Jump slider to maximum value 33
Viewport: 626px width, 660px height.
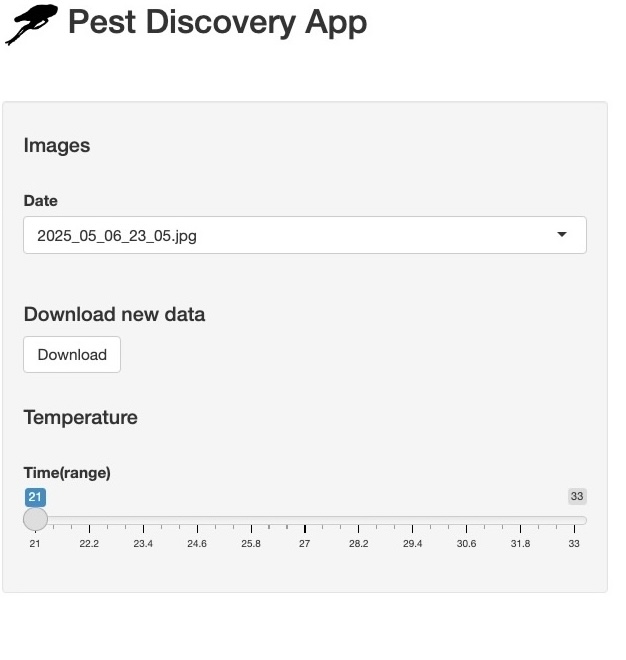point(574,521)
